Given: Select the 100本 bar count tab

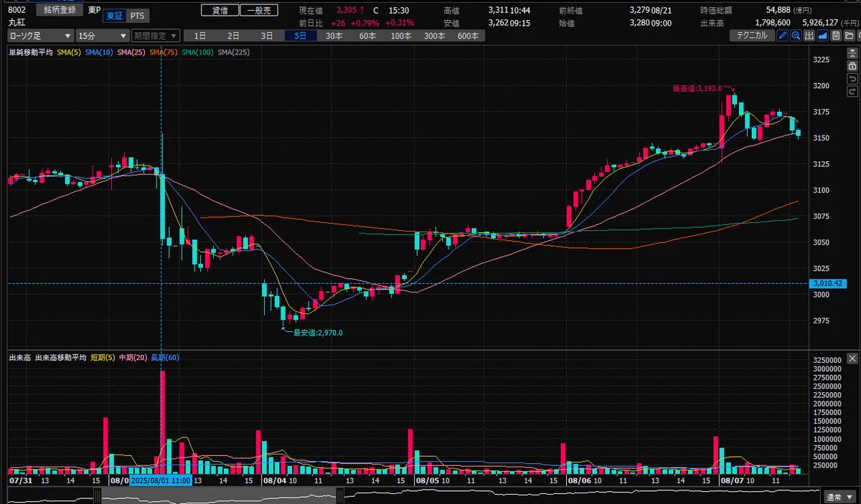Looking at the screenshot, I should (401, 36).
